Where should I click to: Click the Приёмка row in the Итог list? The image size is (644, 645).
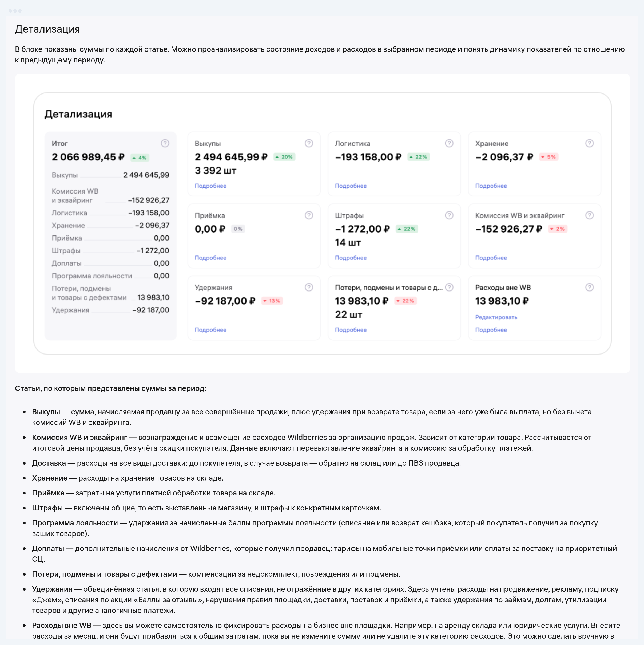[x=110, y=238]
